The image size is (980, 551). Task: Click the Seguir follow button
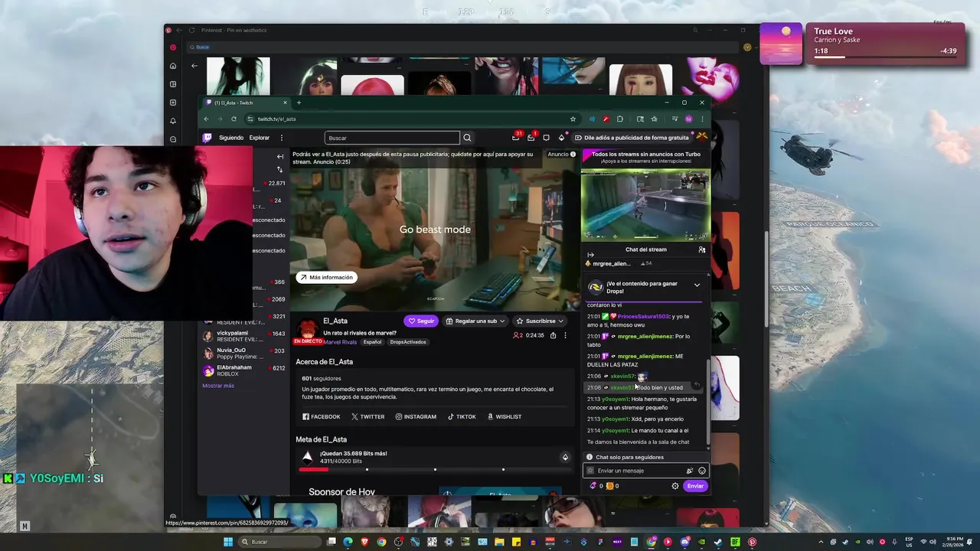[x=421, y=321]
